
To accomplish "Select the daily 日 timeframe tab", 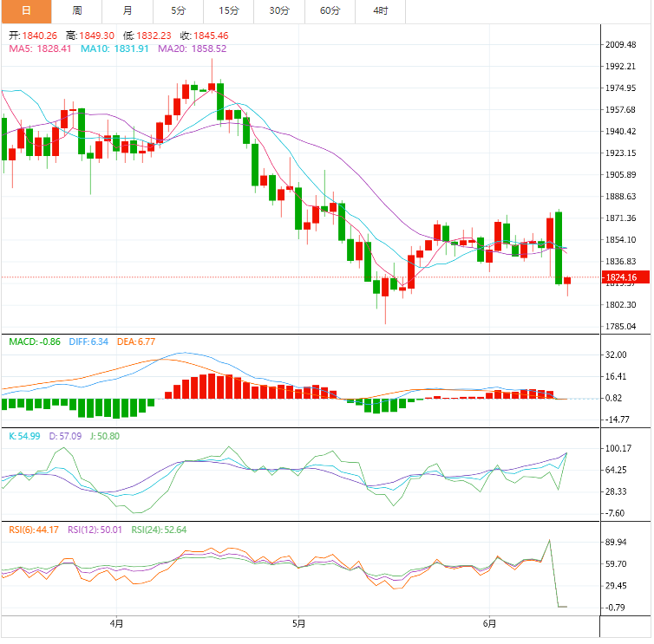I will pyautogui.click(x=26, y=11).
